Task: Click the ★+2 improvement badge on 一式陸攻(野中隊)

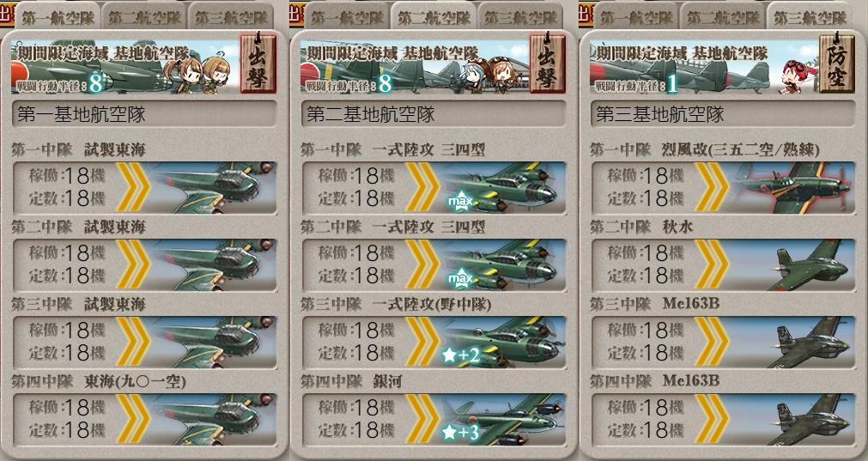Action: point(460,355)
